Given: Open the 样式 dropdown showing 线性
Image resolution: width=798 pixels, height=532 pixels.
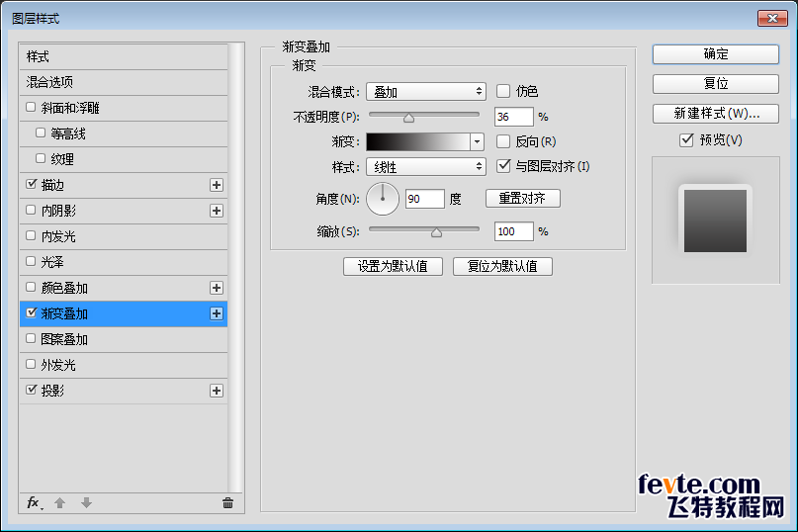Looking at the screenshot, I should 426,166.
